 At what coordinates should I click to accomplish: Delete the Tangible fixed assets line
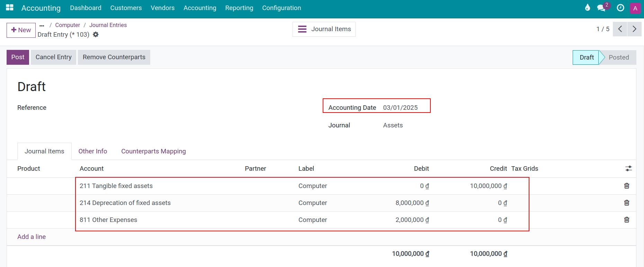tap(626, 186)
